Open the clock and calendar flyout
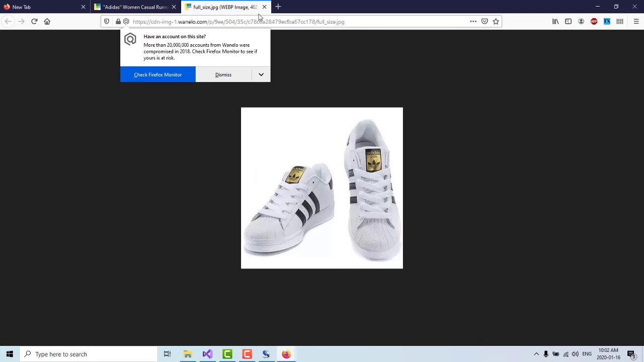 coord(608,354)
